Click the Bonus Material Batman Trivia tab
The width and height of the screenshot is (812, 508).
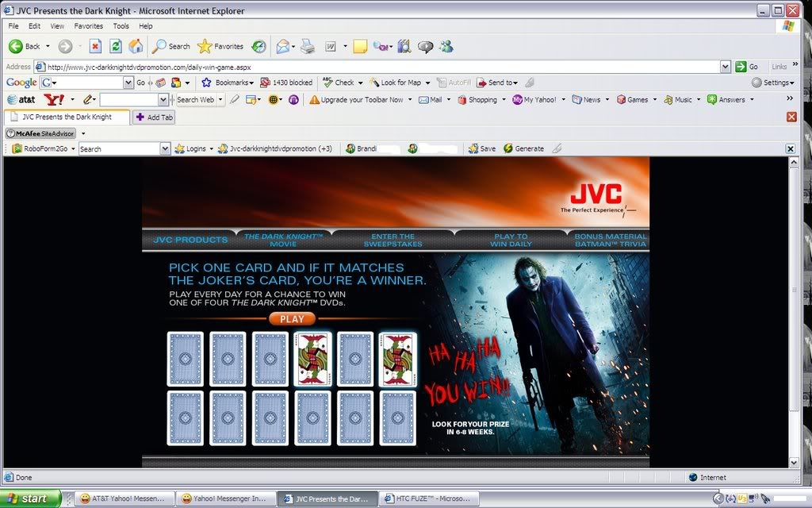click(x=610, y=240)
